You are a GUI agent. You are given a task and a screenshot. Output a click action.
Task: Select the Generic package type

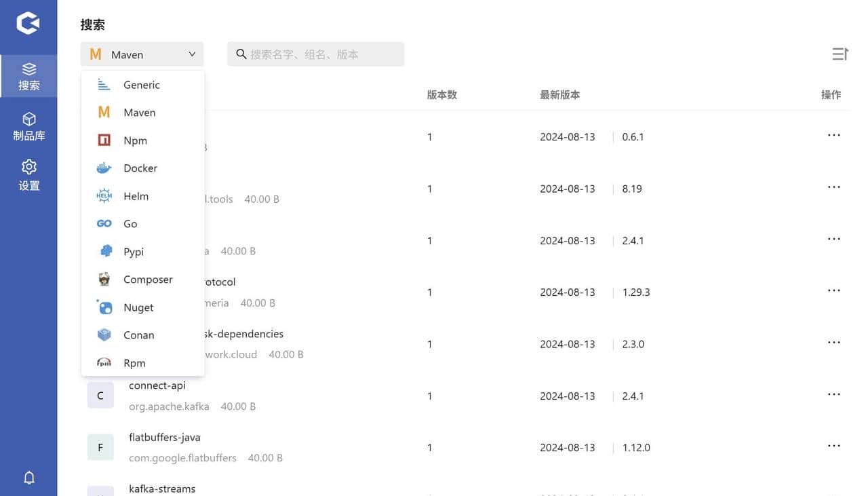[x=141, y=84]
